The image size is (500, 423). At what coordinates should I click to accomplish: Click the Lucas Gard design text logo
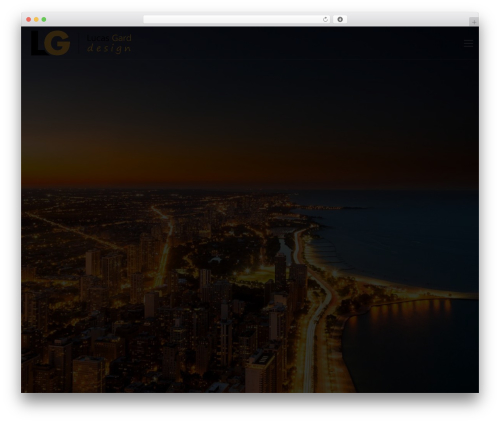[x=109, y=43]
